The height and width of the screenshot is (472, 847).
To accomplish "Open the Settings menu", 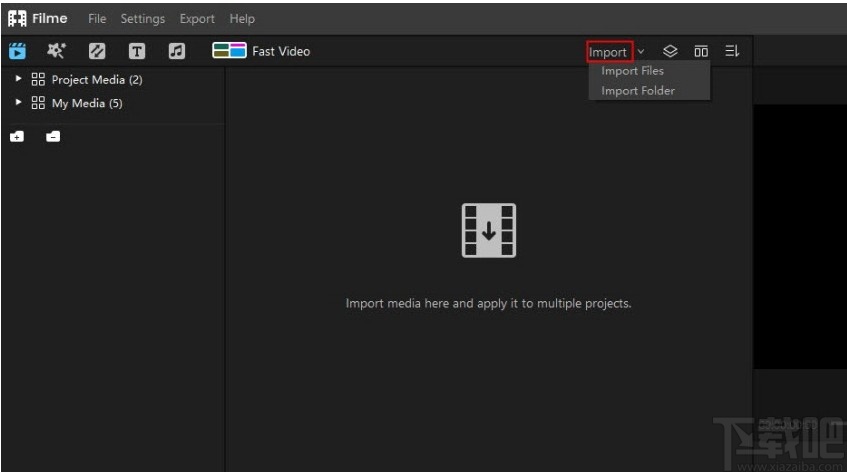I will point(143,19).
